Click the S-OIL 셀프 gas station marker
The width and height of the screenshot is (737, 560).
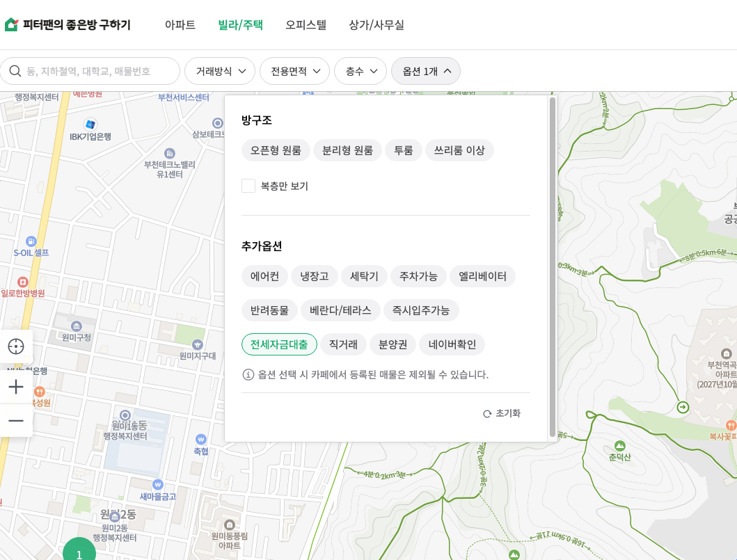[31, 241]
